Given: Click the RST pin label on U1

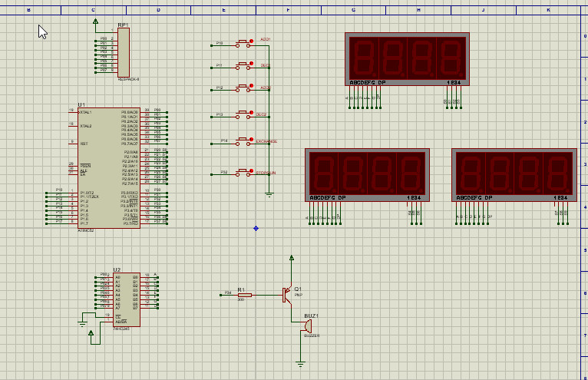Looking at the screenshot, I should 84,144.
